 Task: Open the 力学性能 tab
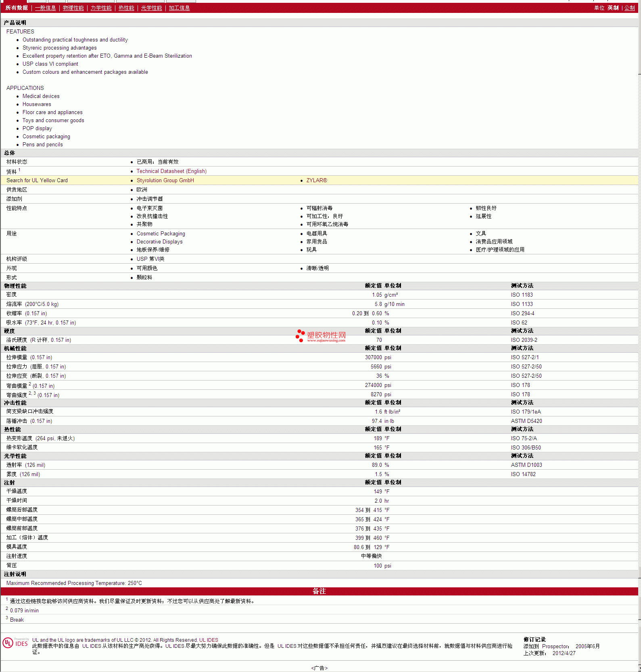(x=101, y=8)
